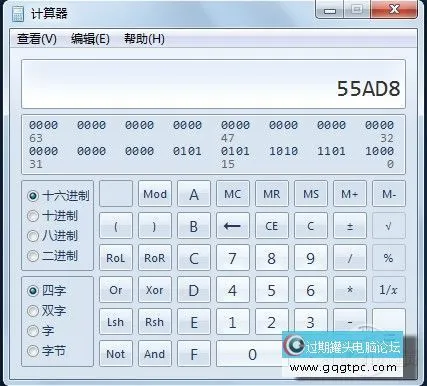
Task: Click the Not bitwise button
Action: pyautogui.click(x=116, y=354)
